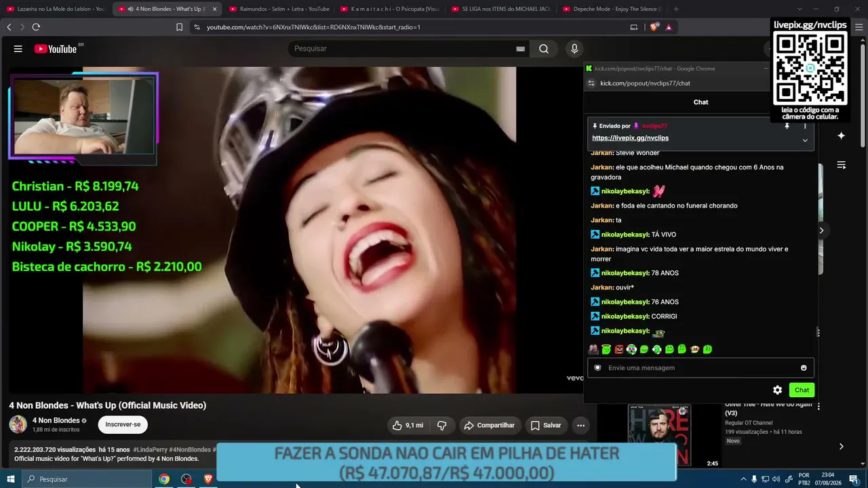Open the taskbar volume speaker icon
The width and height of the screenshot is (868, 488).
pos(776,479)
